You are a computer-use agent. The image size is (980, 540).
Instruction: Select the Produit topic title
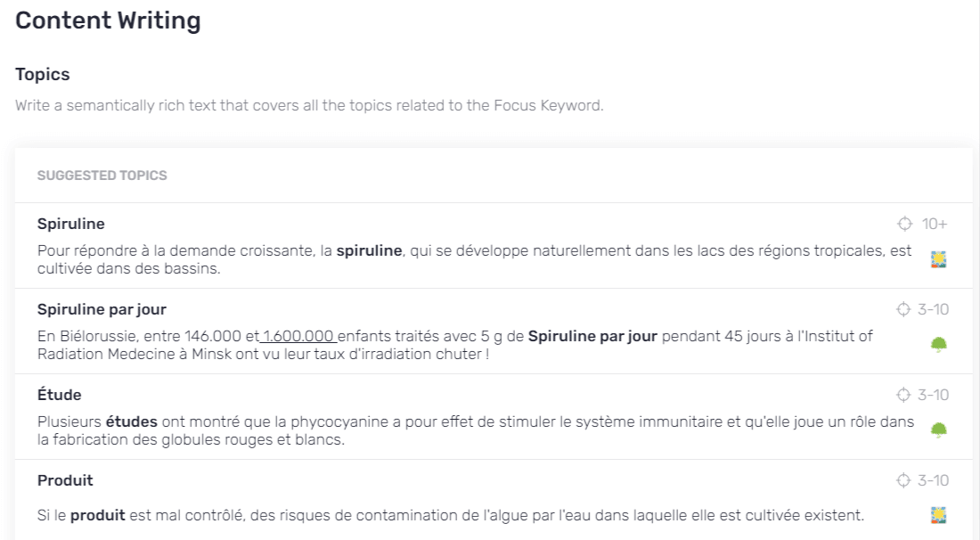65,481
